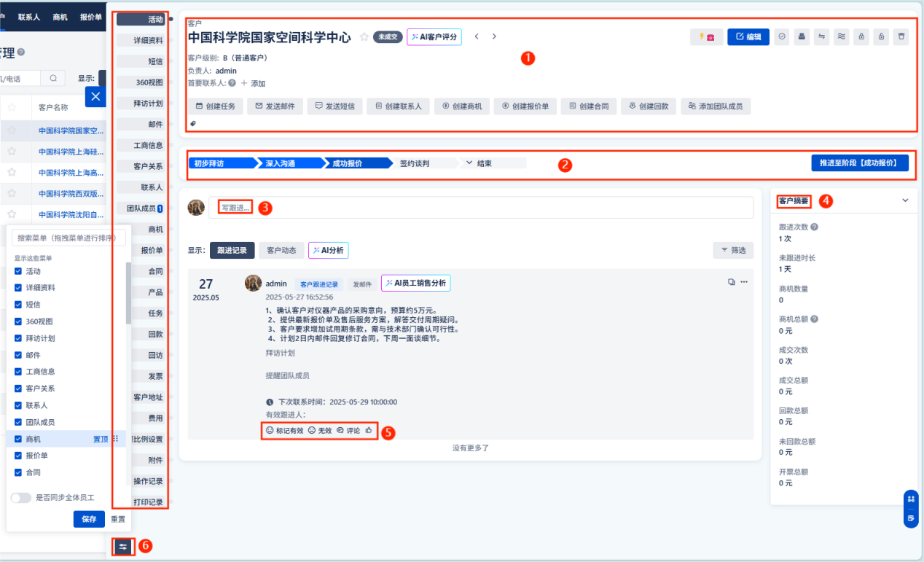Screen dimensions: 924x562
Task: Click the 搜索菜单 search field
Action: point(69,238)
